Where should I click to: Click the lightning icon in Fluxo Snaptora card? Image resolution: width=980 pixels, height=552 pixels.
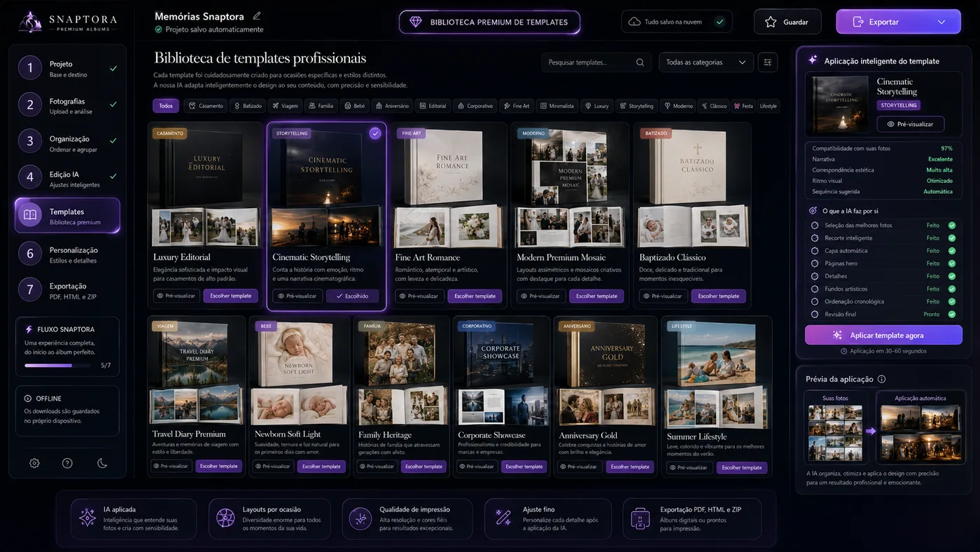tap(29, 329)
